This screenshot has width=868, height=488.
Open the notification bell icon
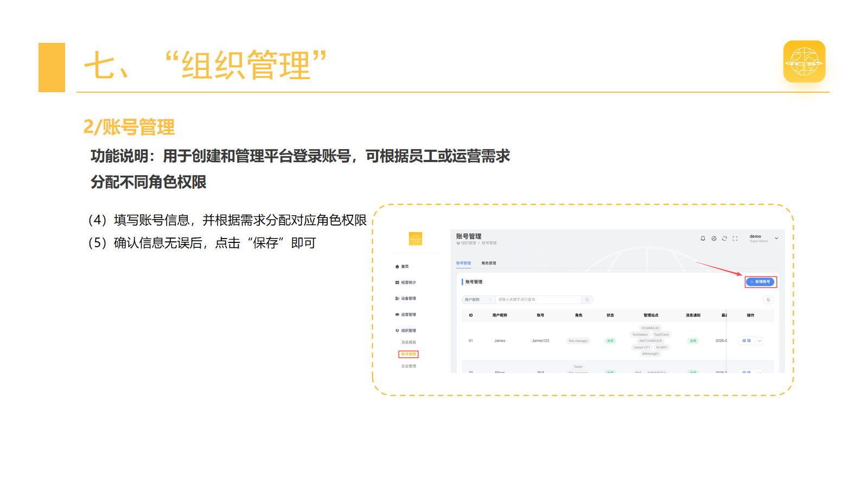click(703, 239)
